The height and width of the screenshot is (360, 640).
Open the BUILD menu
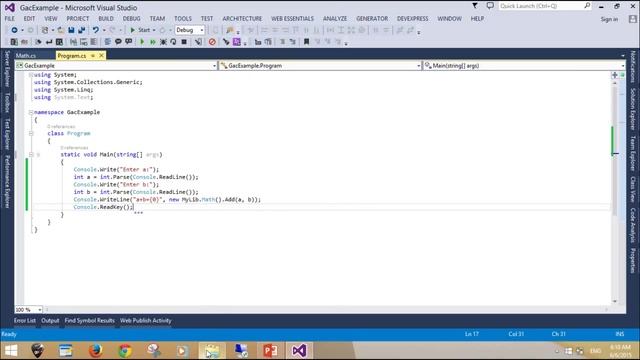[106, 19]
